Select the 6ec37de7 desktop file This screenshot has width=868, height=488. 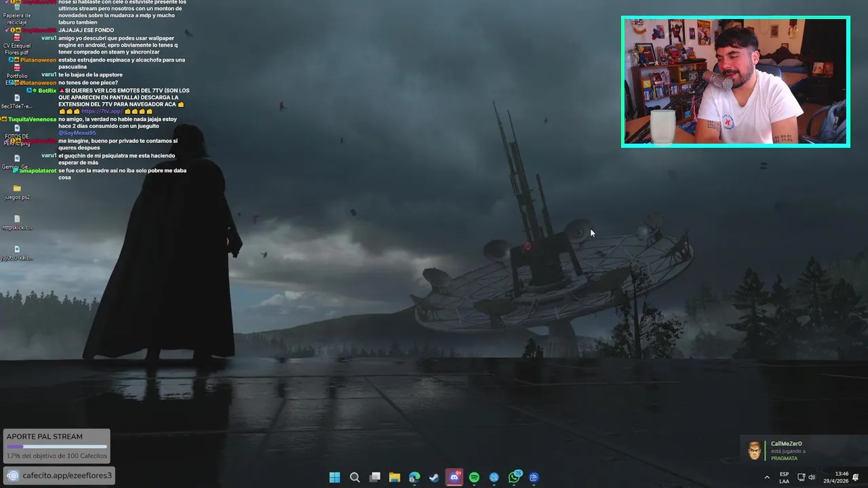17,102
